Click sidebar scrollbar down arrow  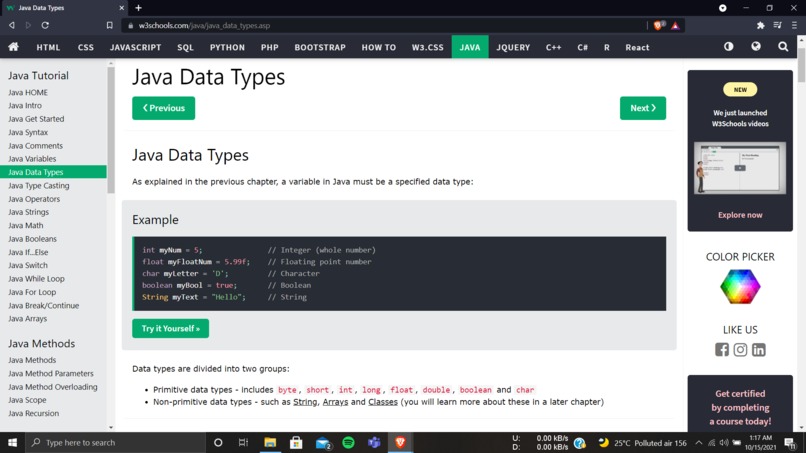111,427
